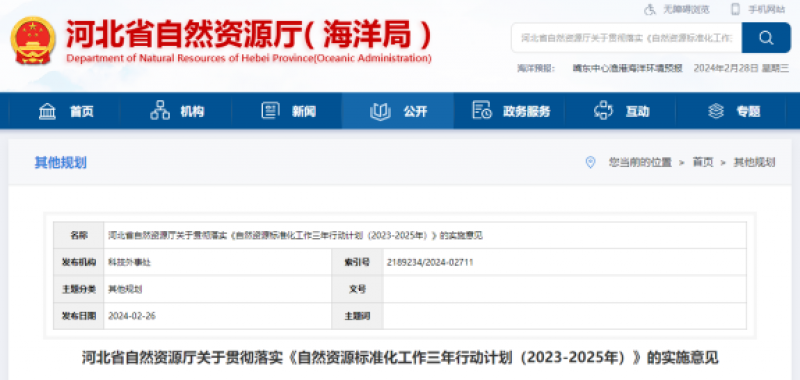Click the 机构 organization chart icon
The image size is (800, 380).
tap(160, 111)
